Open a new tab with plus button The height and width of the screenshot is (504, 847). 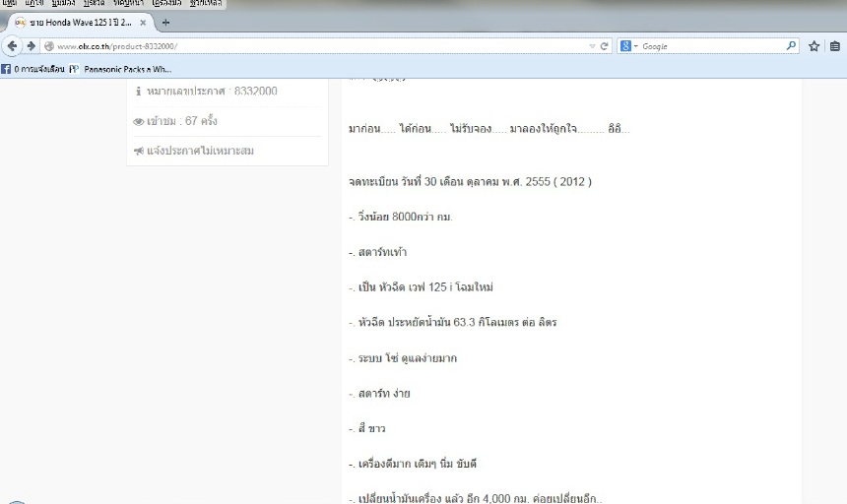click(x=165, y=23)
